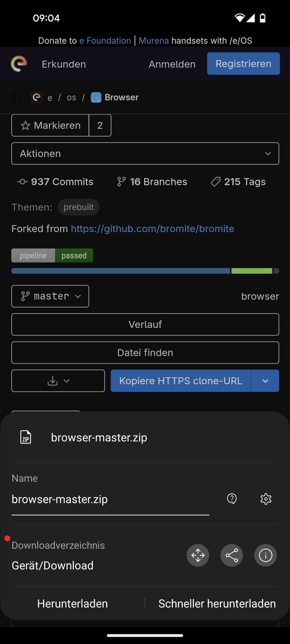Expand the download source code dropdown

pyautogui.click(x=58, y=380)
